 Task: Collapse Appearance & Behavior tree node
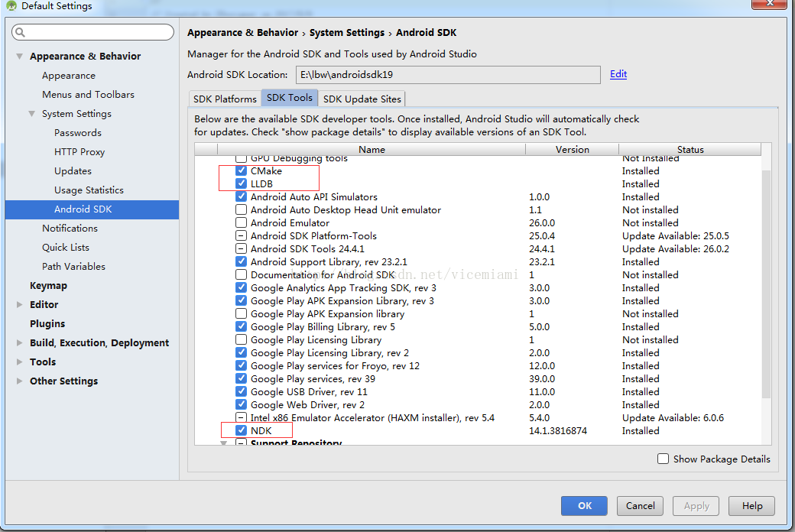pyautogui.click(x=19, y=57)
